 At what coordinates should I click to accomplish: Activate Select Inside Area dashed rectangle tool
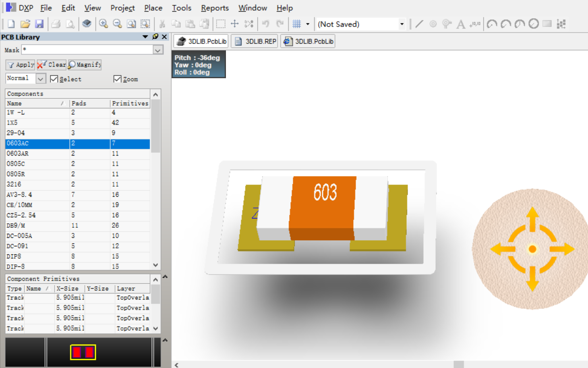pyautogui.click(x=221, y=24)
